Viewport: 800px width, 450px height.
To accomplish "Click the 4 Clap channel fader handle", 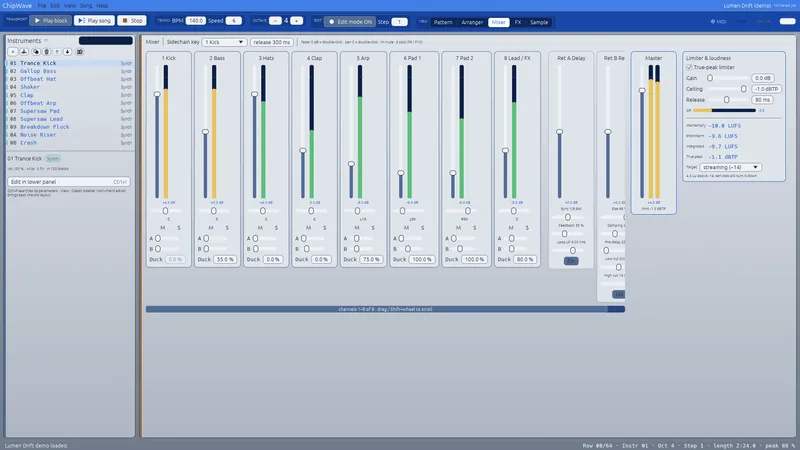I will 303,151.
